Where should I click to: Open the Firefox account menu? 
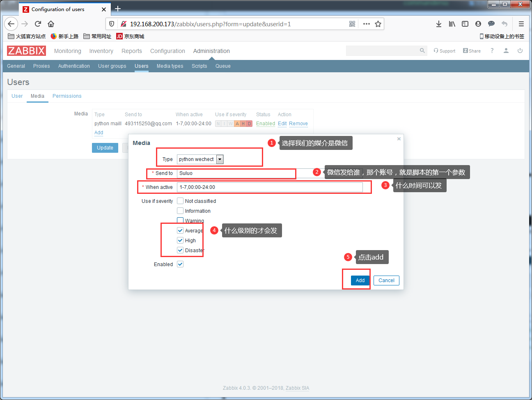tap(478, 24)
